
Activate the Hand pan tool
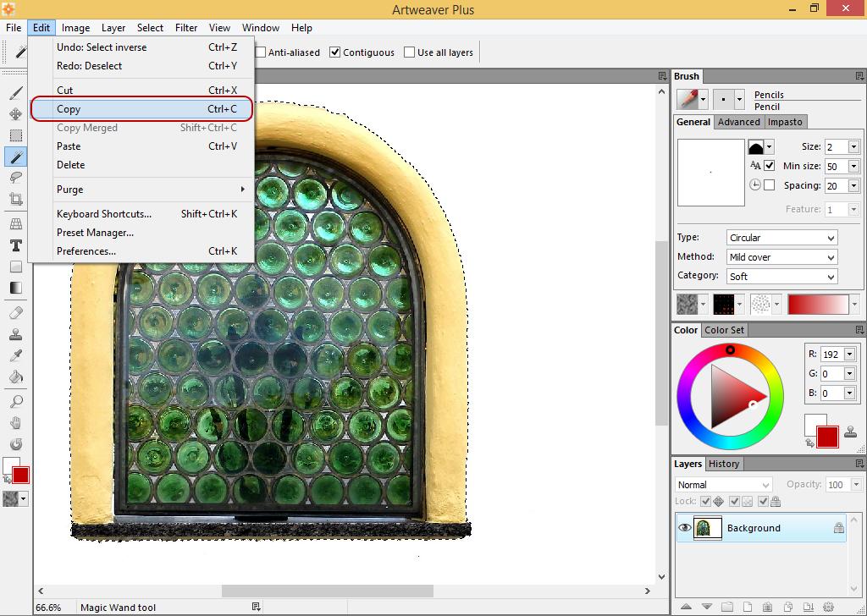[16, 422]
